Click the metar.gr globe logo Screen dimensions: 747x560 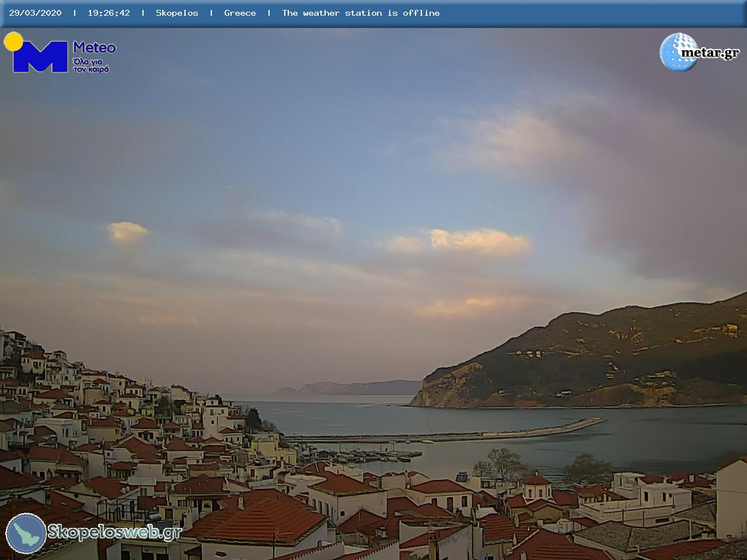[679, 52]
